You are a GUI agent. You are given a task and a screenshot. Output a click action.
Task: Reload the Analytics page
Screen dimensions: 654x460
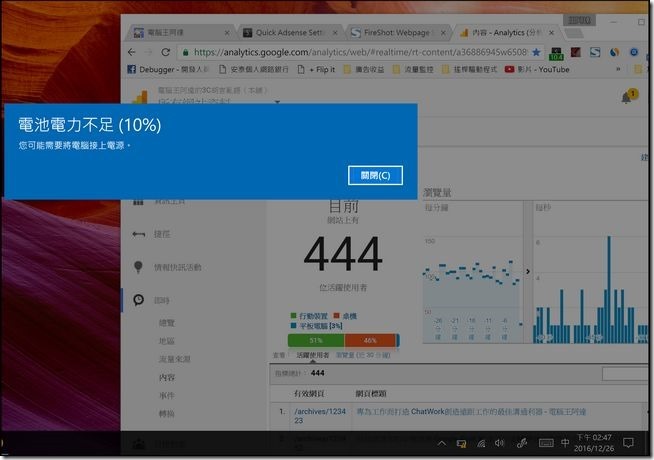[x=166, y=52]
